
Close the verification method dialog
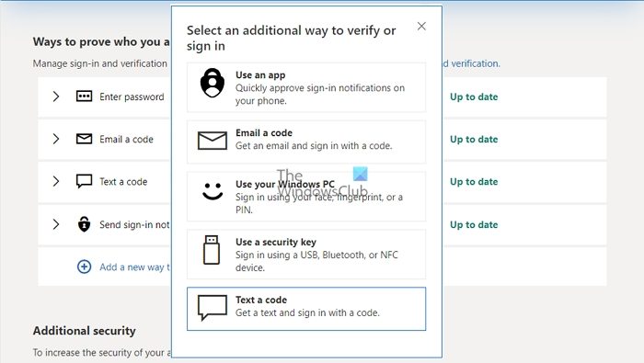[421, 27]
